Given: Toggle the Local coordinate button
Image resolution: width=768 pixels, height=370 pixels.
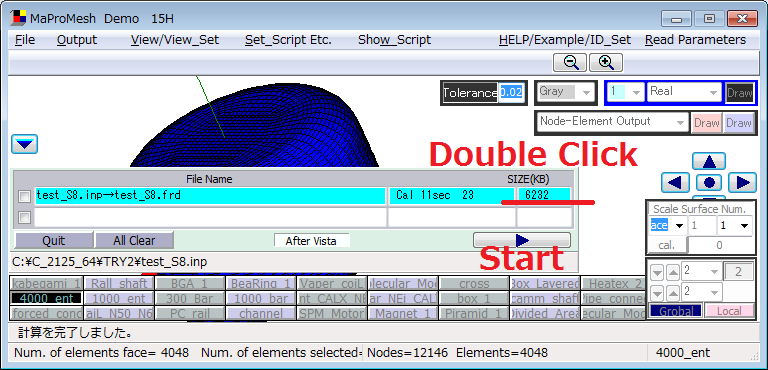Looking at the screenshot, I should 729,311.
